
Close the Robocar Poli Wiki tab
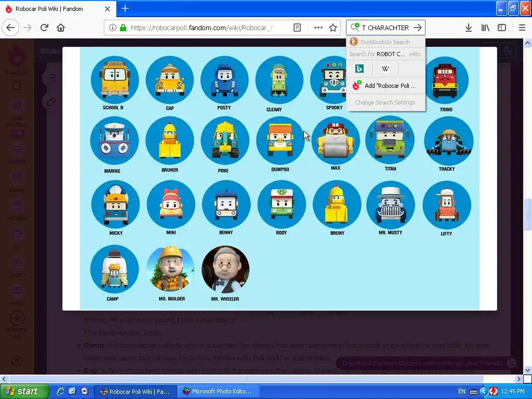(108, 9)
